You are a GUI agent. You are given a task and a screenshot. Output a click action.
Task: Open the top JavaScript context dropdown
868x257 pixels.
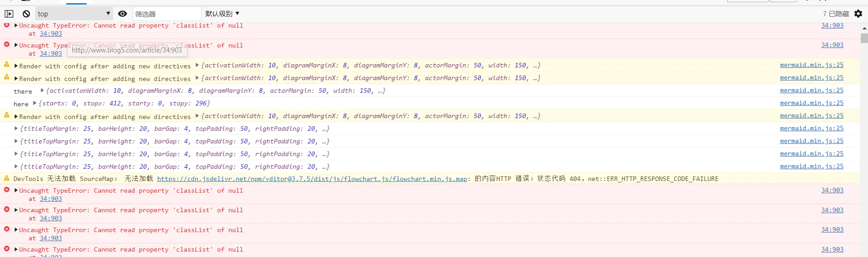pyautogui.click(x=74, y=14)
